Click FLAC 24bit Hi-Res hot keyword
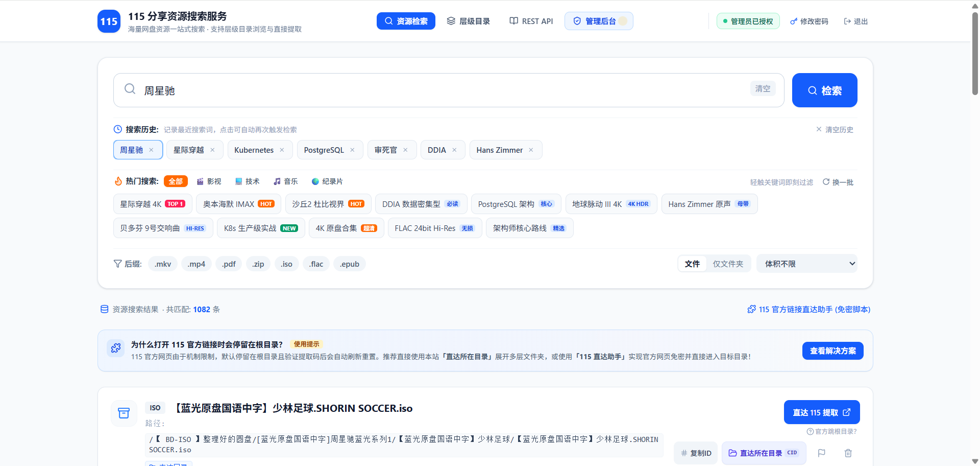The height and width of the screenshot is (466, 980). pyautogui.click(x=435, y=228)
